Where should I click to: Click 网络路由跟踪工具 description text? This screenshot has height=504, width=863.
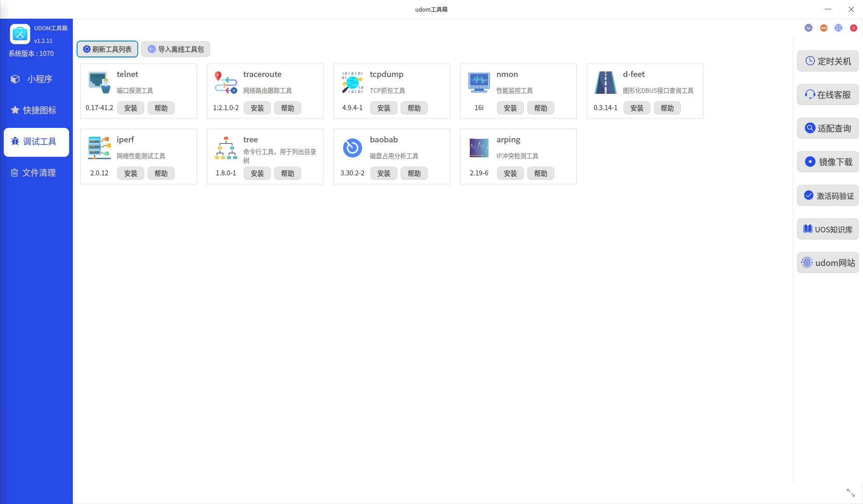click(268, 91)
